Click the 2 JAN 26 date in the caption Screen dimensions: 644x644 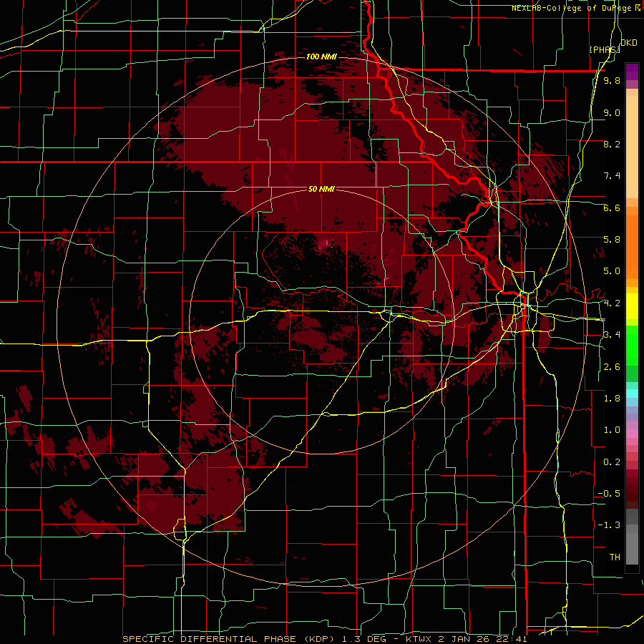[465, 639]
